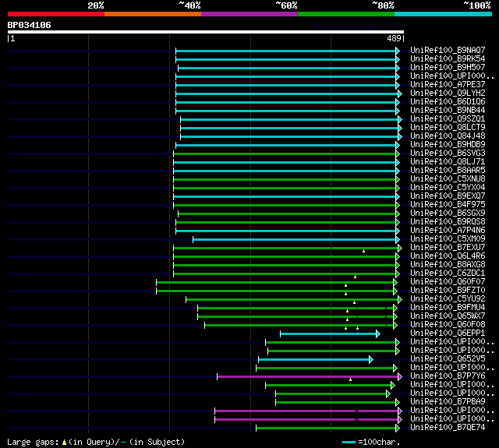Click the red 20% legend segment
The width and height of the screenshot is (499, 448).
tap(56, 14)
